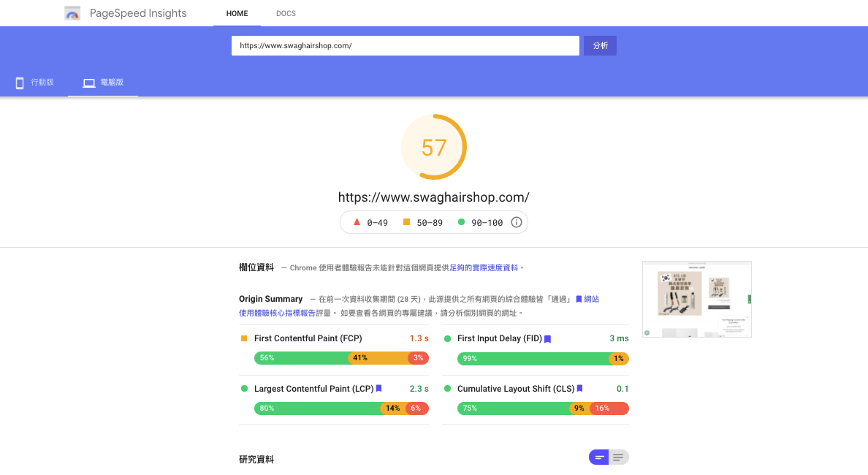Click the orange square 50–89 legend icon
Screen dimensions: 868x475
(406, 222)
